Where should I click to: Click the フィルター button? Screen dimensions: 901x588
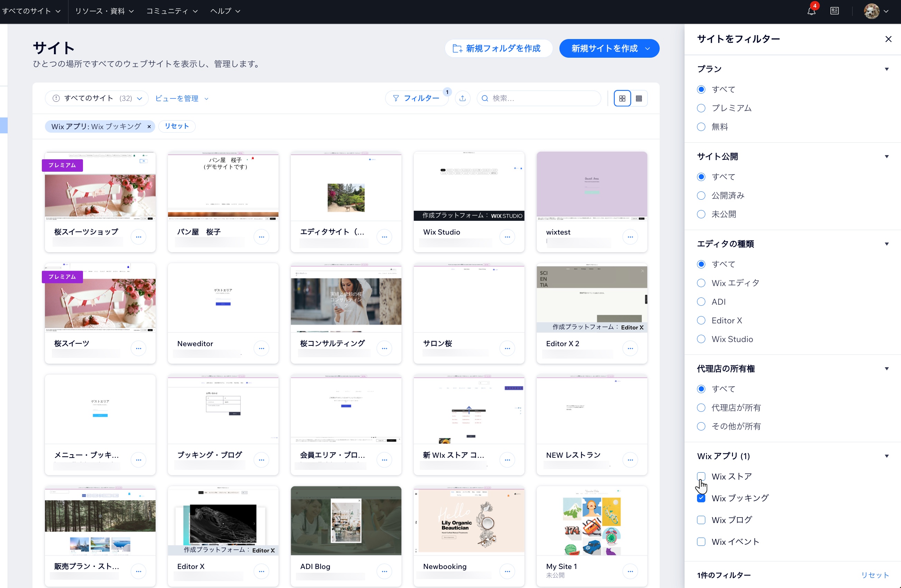click(x=417, y=98)
